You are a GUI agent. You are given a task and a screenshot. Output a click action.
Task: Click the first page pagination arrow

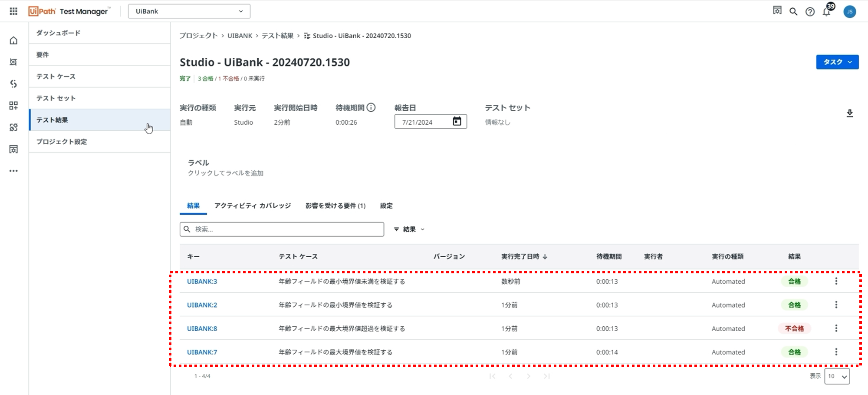tap(492, 376)
